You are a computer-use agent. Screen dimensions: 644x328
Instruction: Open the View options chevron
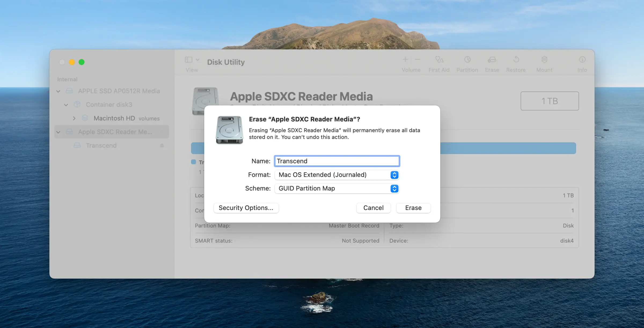pyautogui.click(x=197, y=60)
